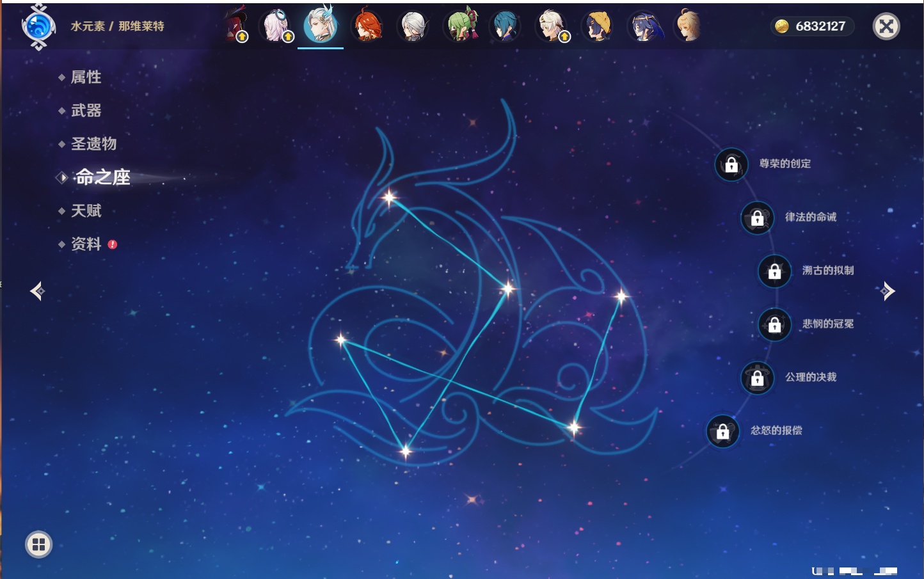This screenshot has width=924, height=579.
Task: Click the uppermost star of the constellation
Action: (389, 198)
